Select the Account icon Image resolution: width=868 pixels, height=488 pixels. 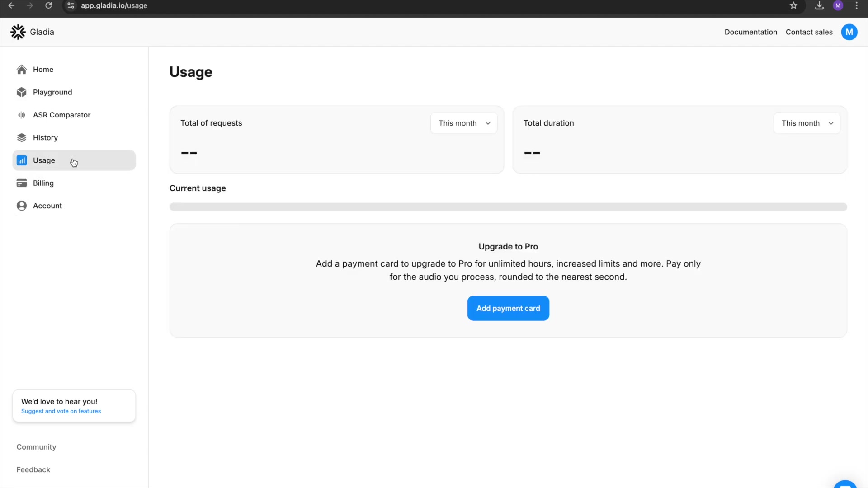[21, 206]
